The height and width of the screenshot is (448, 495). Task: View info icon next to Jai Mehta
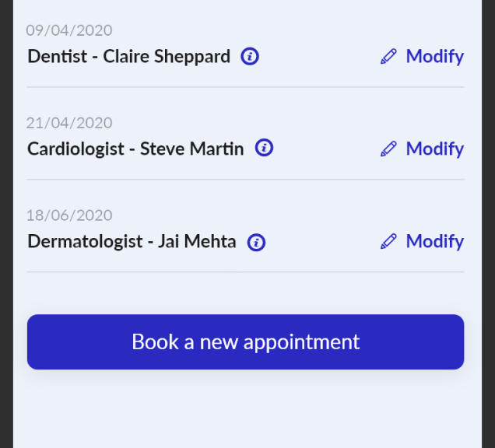(256, 243)
